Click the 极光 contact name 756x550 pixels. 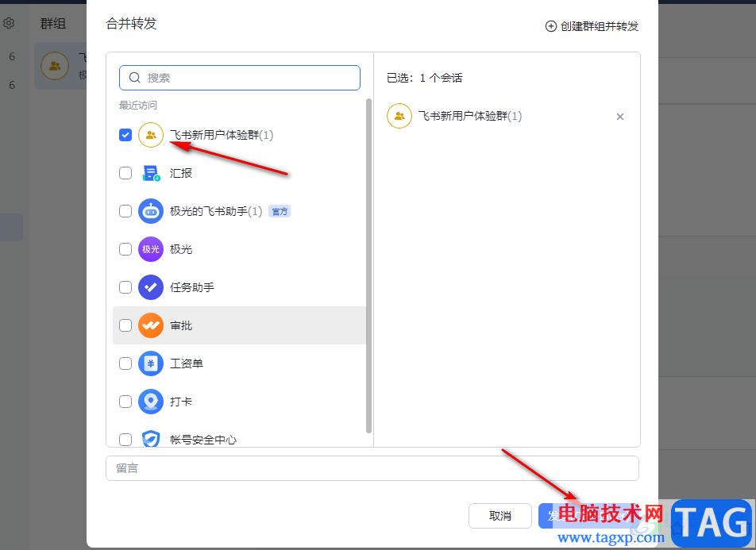181,249
